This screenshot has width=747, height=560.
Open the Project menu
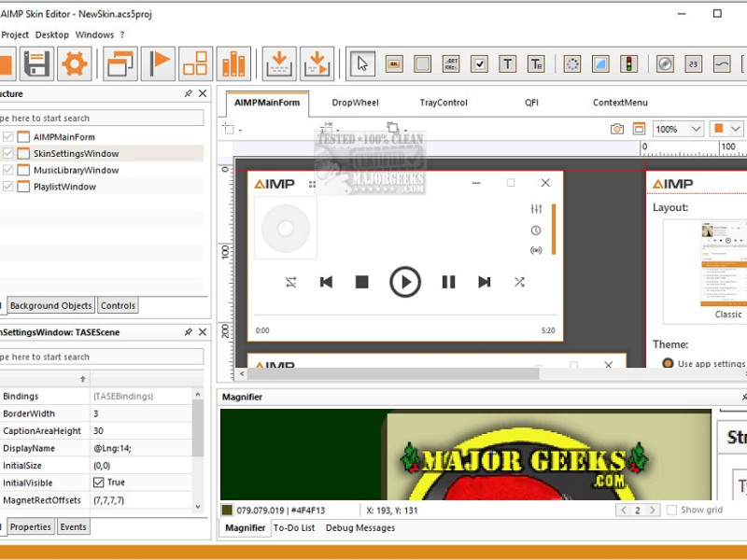15,35
